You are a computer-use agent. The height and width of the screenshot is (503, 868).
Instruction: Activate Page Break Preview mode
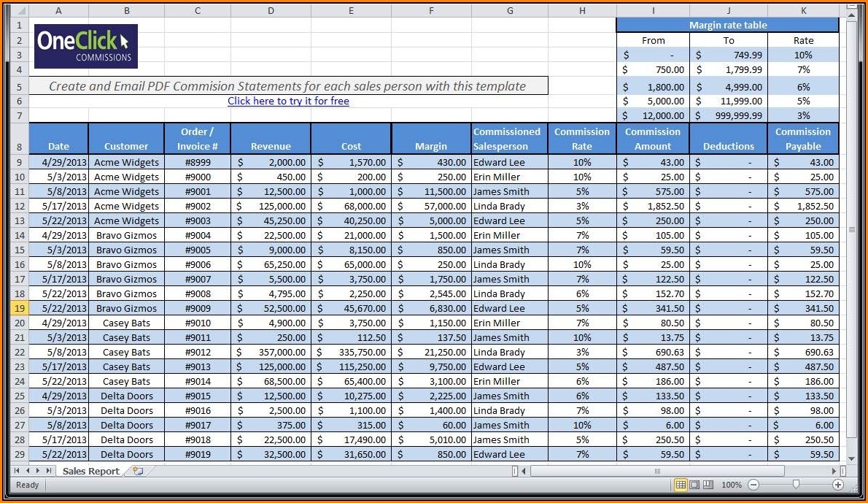tap(709, 485)
